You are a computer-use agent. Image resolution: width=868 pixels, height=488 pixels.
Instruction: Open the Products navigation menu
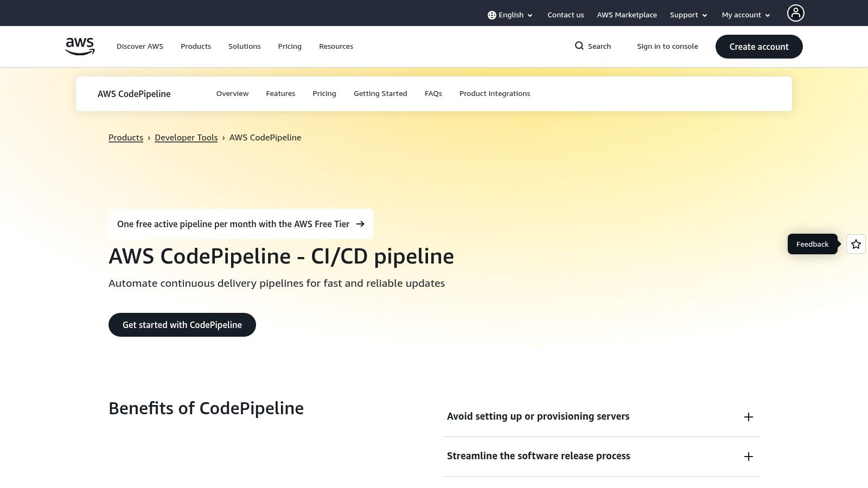(196, 47)
